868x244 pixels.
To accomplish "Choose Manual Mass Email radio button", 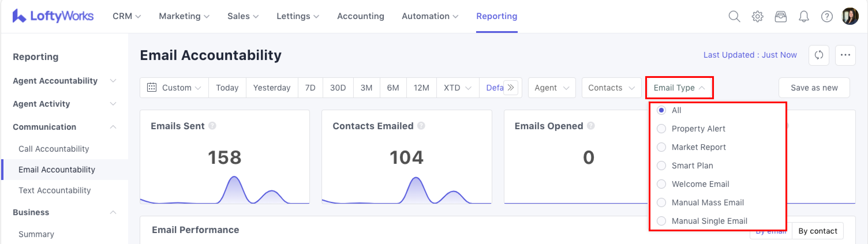I will [x=661, y=202].
